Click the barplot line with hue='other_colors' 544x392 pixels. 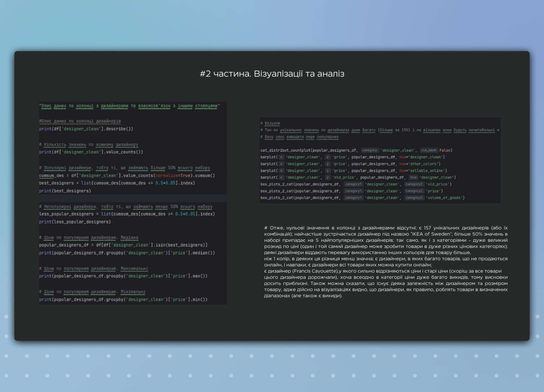pos(351,164)
